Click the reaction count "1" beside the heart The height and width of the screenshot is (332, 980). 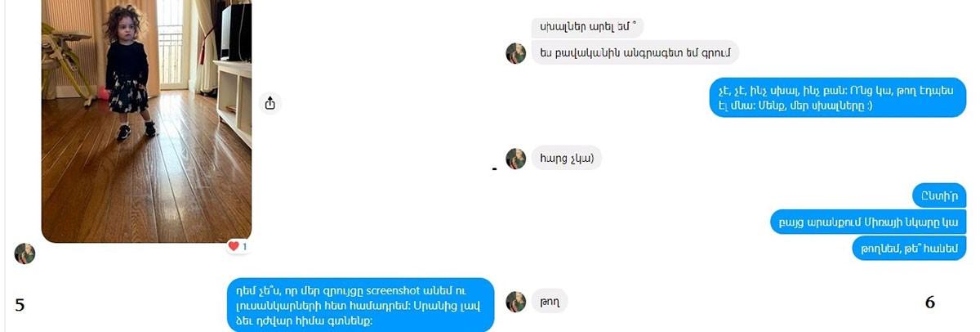pos(244,246)
